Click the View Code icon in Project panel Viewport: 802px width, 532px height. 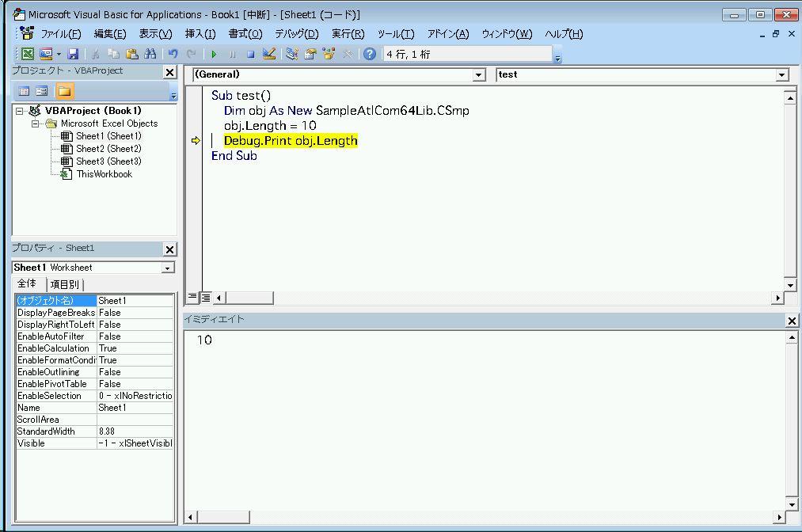tap(24, 91)
